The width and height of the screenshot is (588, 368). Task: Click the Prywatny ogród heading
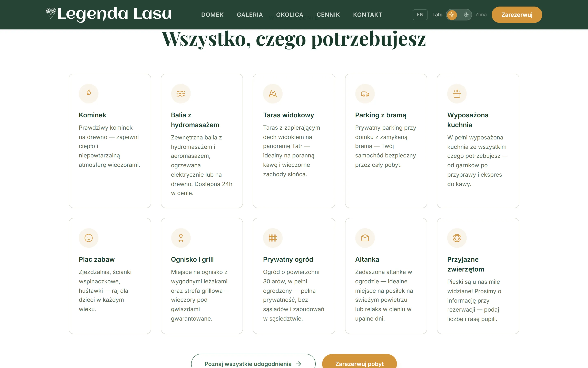(x=288, y=259)
